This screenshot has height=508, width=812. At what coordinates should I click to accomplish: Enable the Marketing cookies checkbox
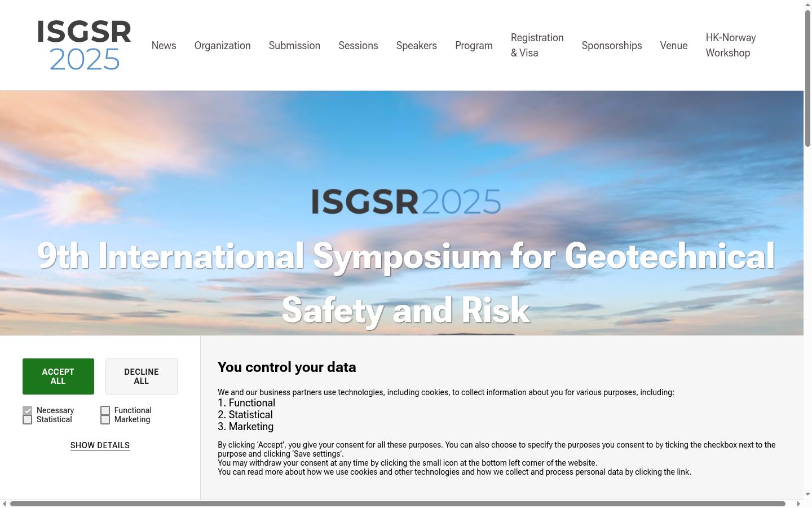(x=105, y=419)
